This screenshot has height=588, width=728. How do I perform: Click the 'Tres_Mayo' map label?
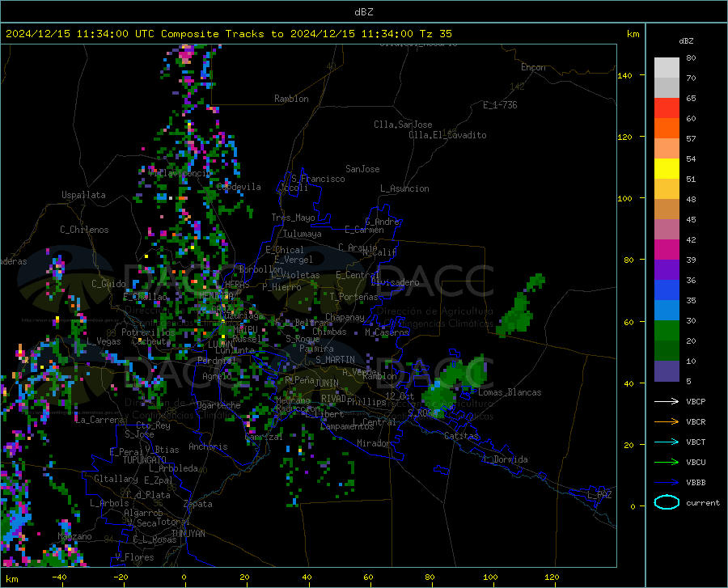(x=293, y=218)
